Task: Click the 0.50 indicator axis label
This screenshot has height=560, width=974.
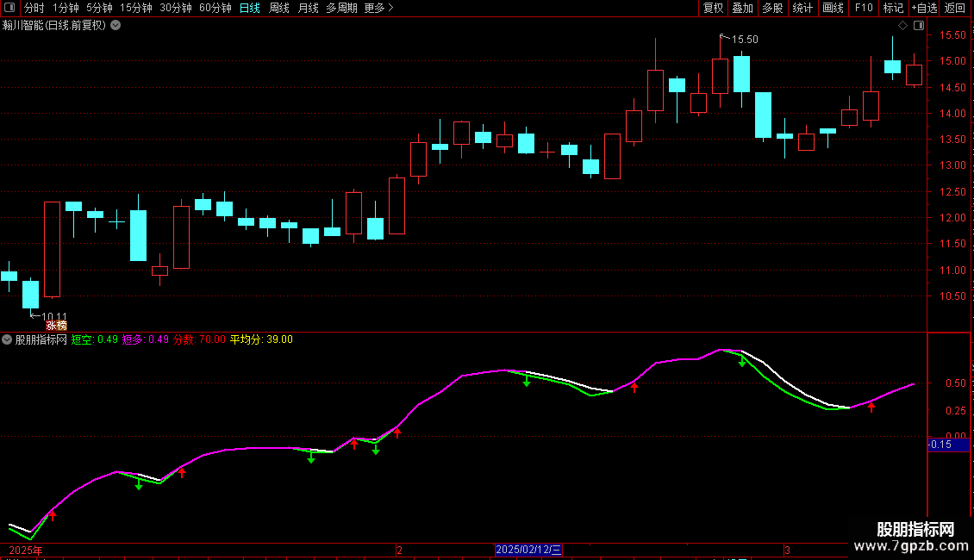Action: [955, 383]
